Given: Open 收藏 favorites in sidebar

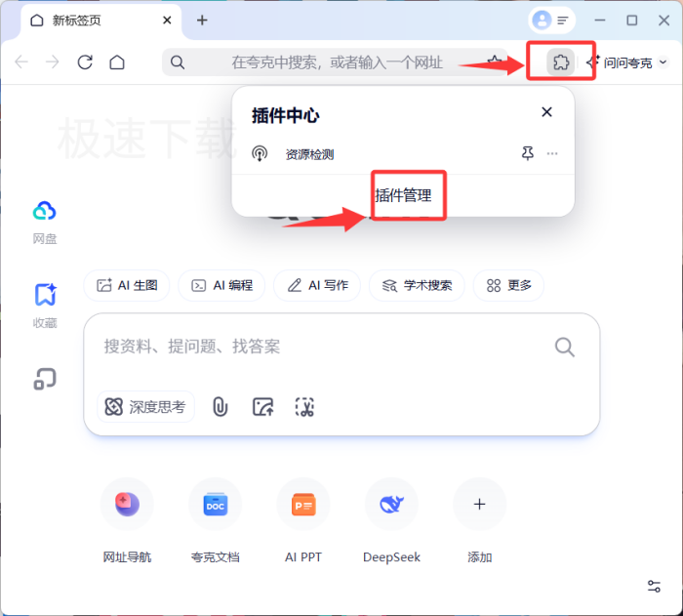Looking at the screenshot, I should tap(45, 305).
